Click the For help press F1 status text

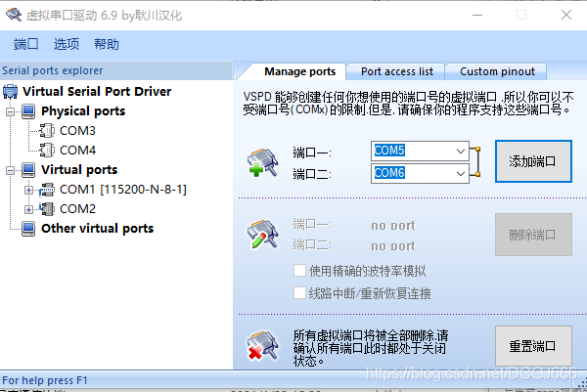(45, 380)
